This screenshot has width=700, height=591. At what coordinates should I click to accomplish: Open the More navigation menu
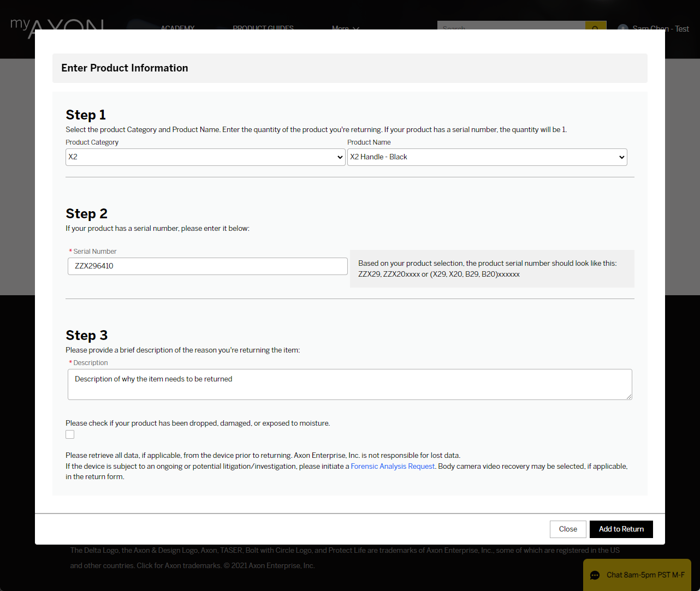[341, 28]
